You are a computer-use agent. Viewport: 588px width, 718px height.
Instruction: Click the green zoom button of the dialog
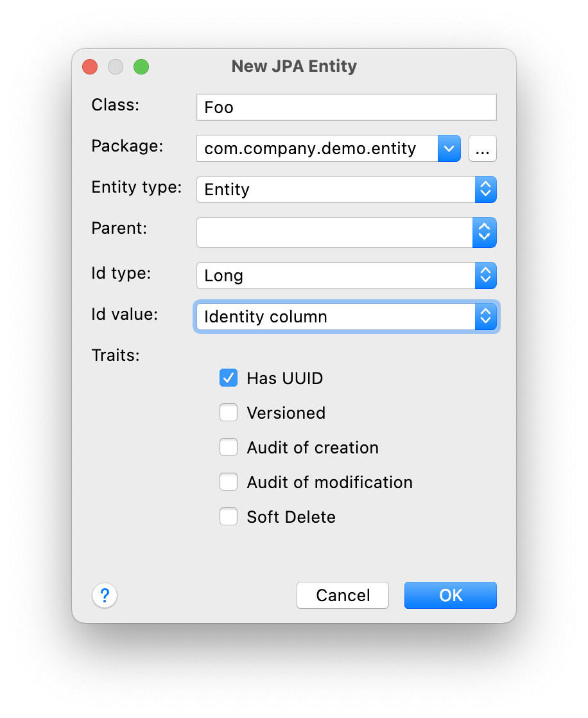coord(141,66)
